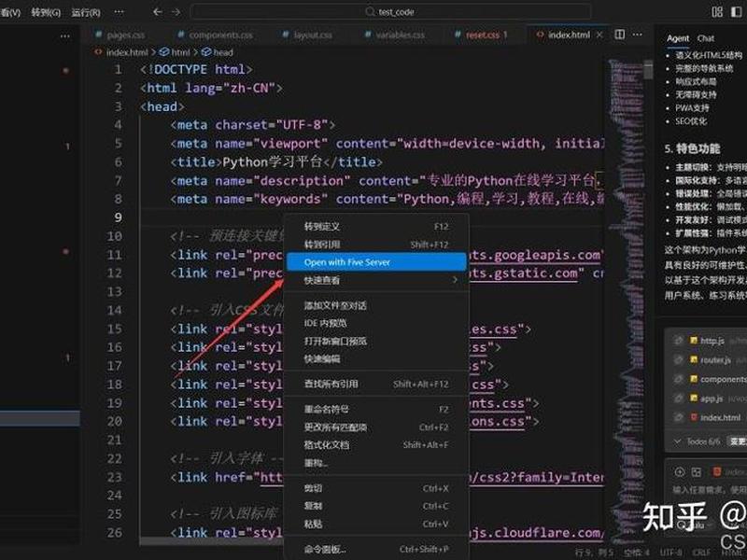Open the 转到(G) menu

[46, 12]
